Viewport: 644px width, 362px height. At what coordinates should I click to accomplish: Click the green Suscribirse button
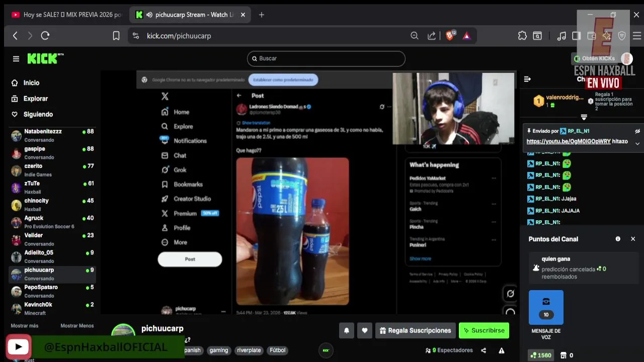pos(484,330)
